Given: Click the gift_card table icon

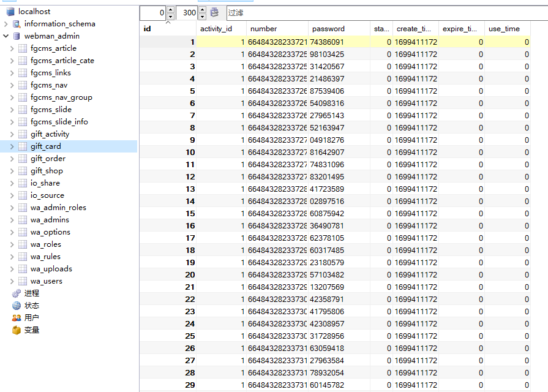Looking at the screenshot, I should pos(23,146).
